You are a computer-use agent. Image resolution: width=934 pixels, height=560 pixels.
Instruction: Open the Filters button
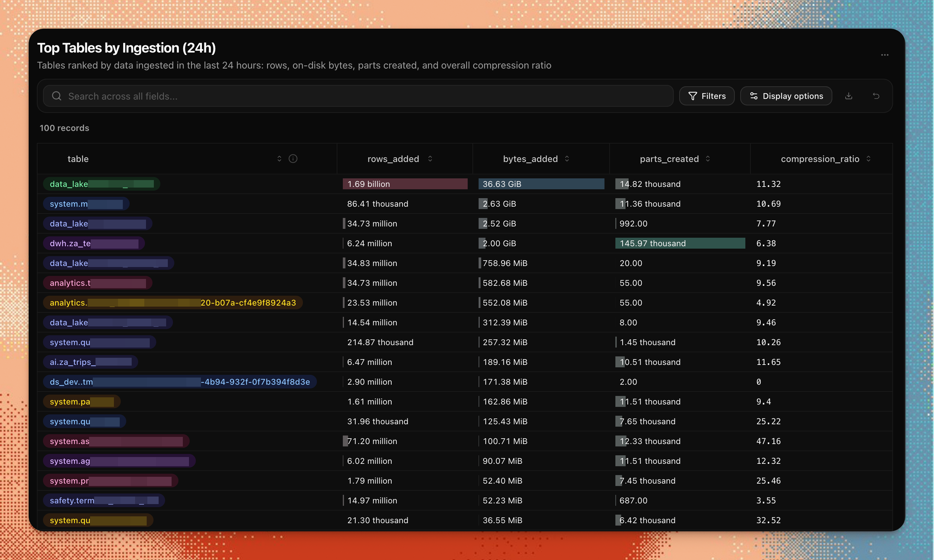707,96
